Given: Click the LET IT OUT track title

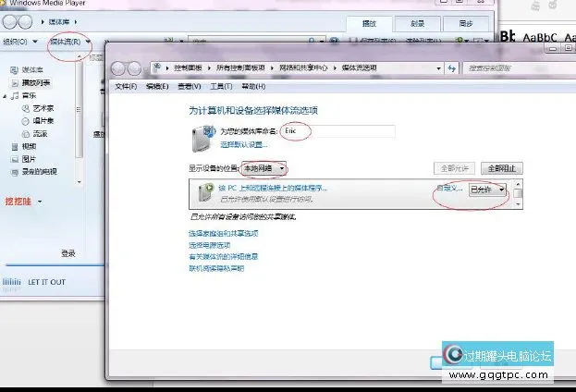Looking at the screenshot, I should click(46, 282).
